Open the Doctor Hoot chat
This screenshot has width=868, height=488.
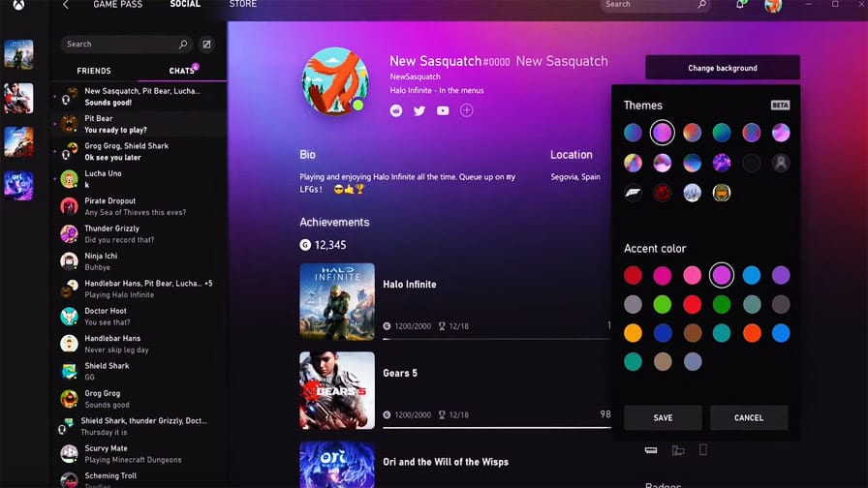click(x=139, y=317)
